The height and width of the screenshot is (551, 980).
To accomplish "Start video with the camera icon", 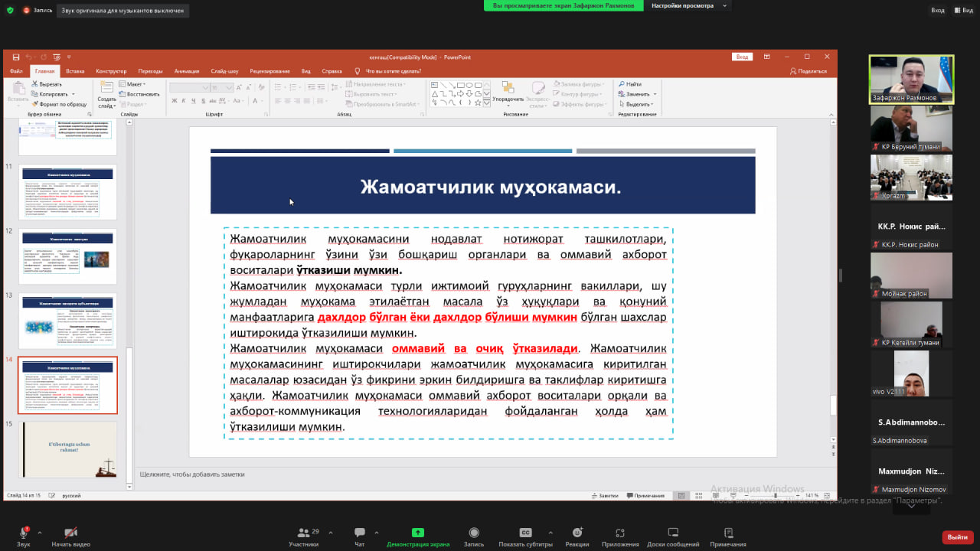I will (70, 533).
